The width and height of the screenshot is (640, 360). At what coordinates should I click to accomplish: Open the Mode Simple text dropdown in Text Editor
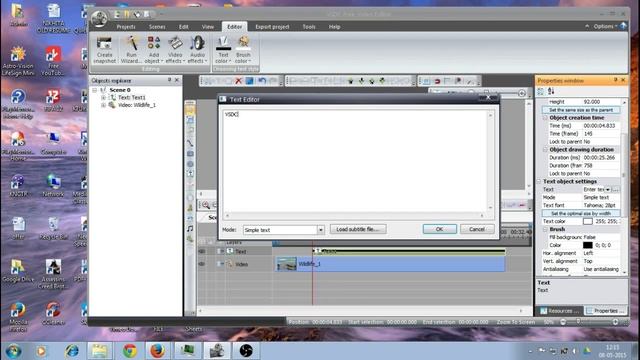tap(320, 230)
